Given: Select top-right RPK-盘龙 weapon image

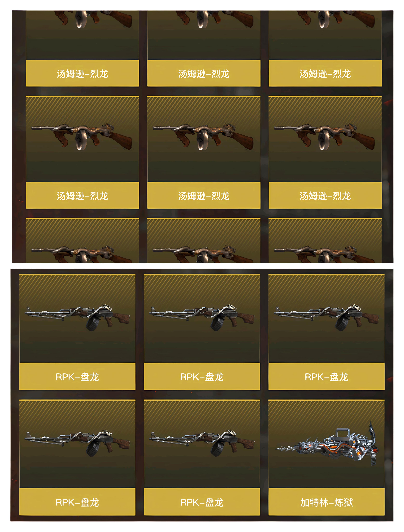Looking at the screenshot, I should pyautogui.click(x=326, y=318).
